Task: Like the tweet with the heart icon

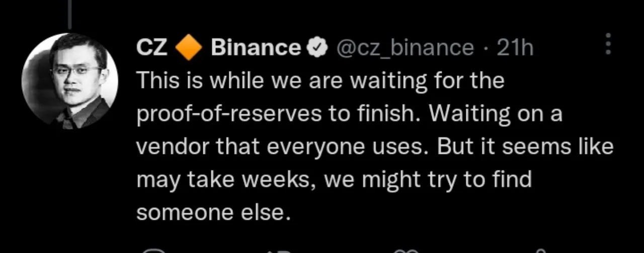Action: pos(407,250)
